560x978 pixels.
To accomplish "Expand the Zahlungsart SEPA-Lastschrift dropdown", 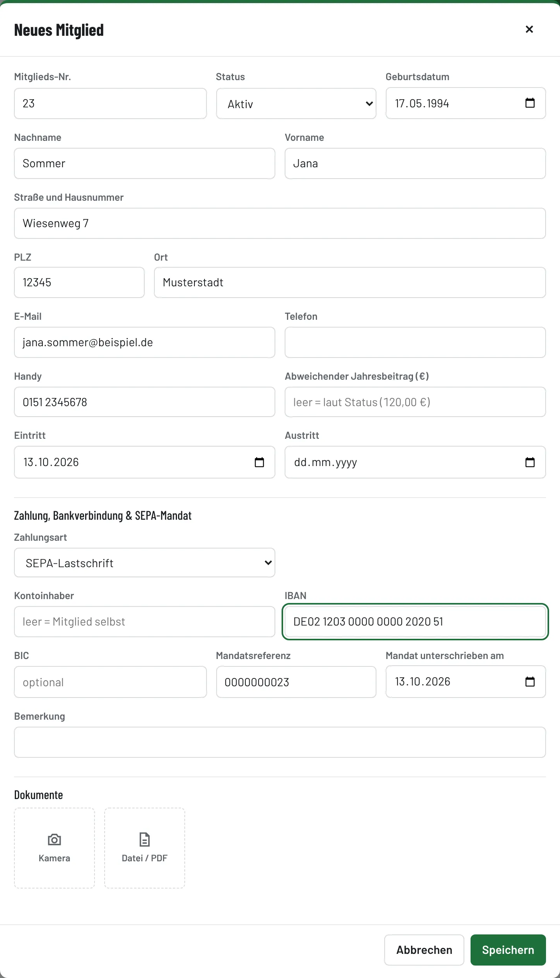I will pos(145,563).
